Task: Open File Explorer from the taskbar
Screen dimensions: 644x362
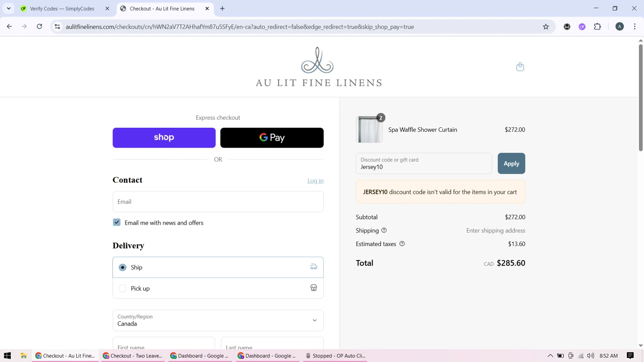Action: coord(24,356)
